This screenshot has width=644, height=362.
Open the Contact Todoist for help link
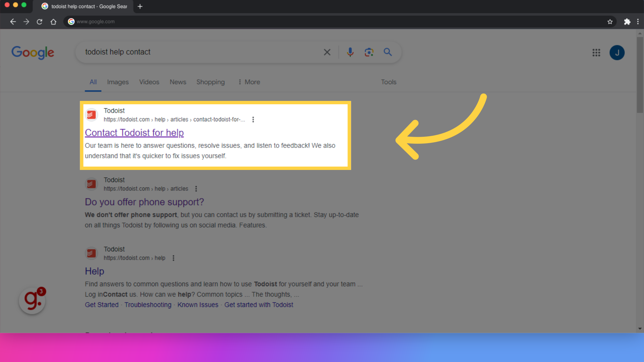pos(134,132)
